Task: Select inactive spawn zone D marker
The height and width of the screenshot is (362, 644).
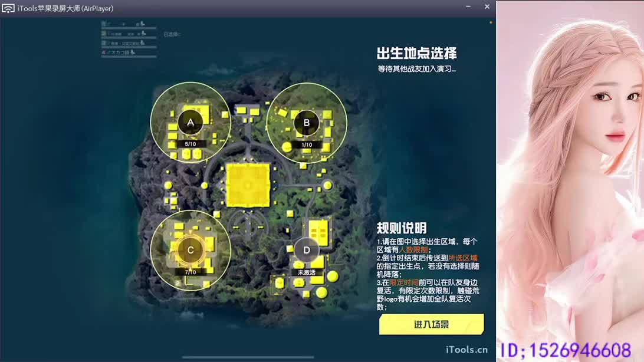Action: (307, 250)
